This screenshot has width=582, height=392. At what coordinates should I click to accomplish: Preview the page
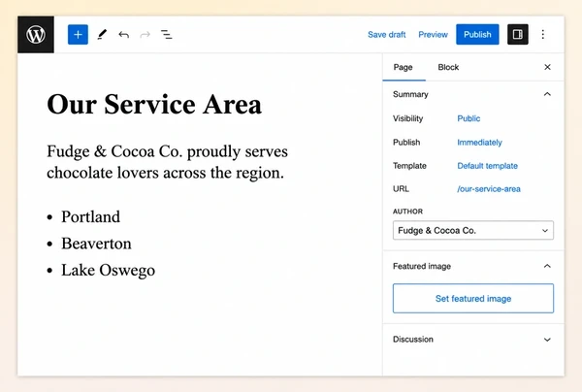(x=433, y=35)
